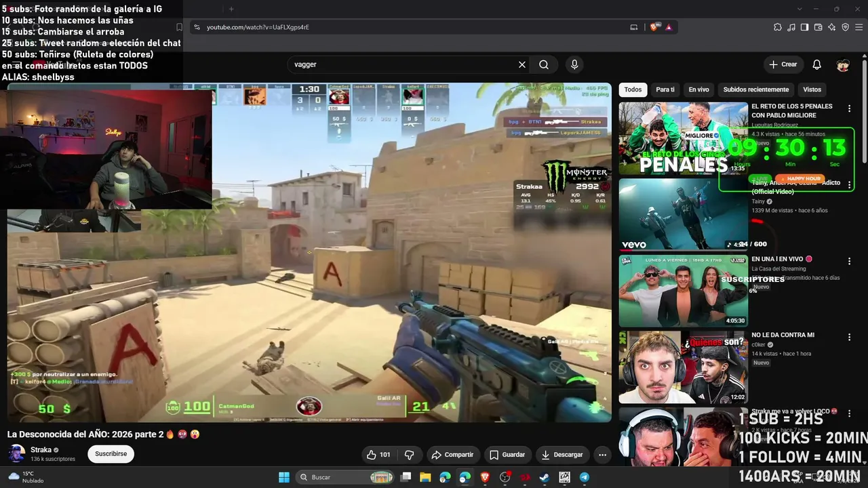Open the site information icon in address bar
Screen dimensions: 868x488
[197, 27]
